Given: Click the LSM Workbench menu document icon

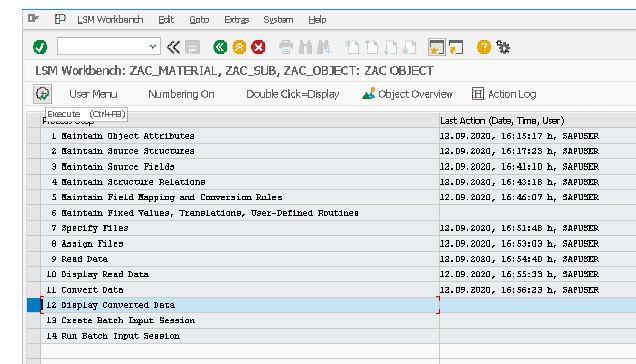Looking at the screenshot, I should [x=60, y=19].
